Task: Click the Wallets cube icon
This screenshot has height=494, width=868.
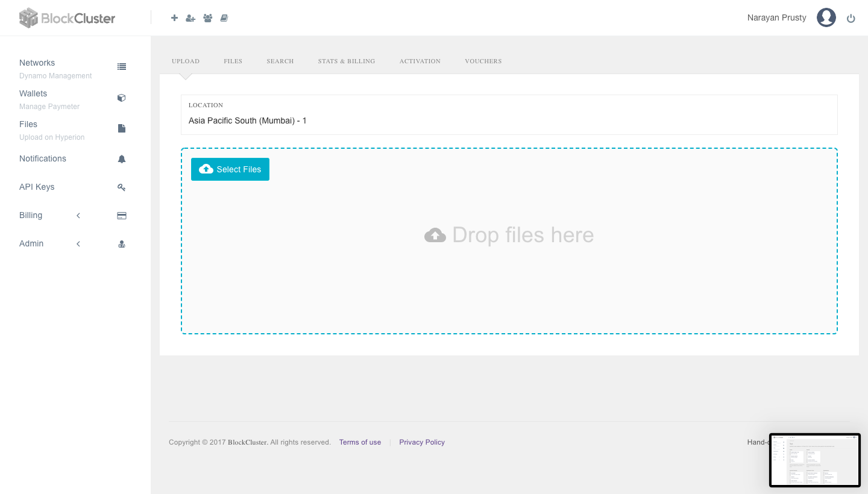Action: tap(121, 98)
